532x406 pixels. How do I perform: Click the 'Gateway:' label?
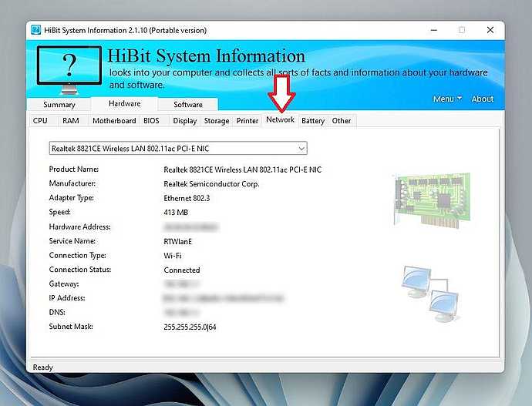[64, 284]
